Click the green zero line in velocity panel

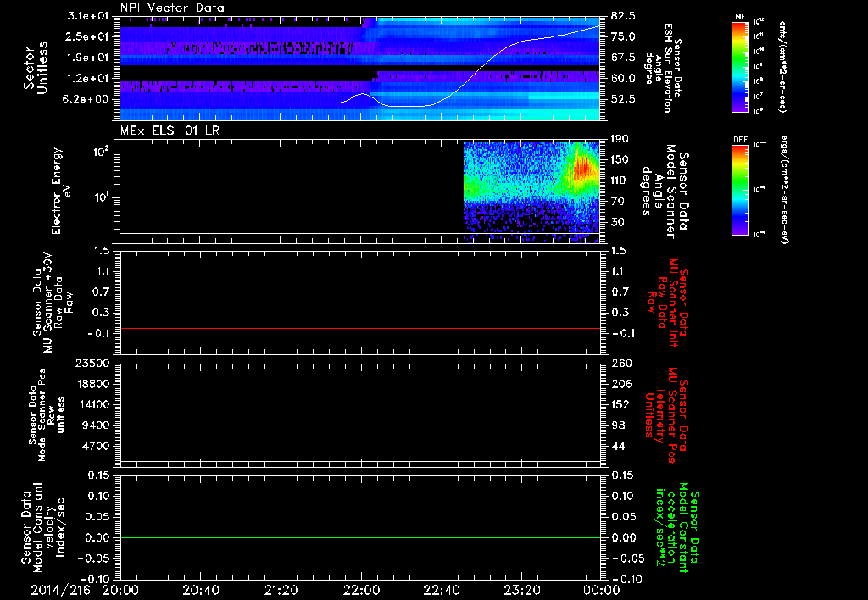click(x=360, y=537)
